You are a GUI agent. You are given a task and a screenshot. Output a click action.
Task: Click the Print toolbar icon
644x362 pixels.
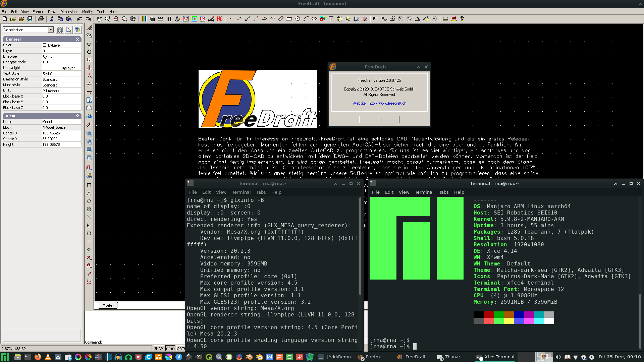pos(41,19)
